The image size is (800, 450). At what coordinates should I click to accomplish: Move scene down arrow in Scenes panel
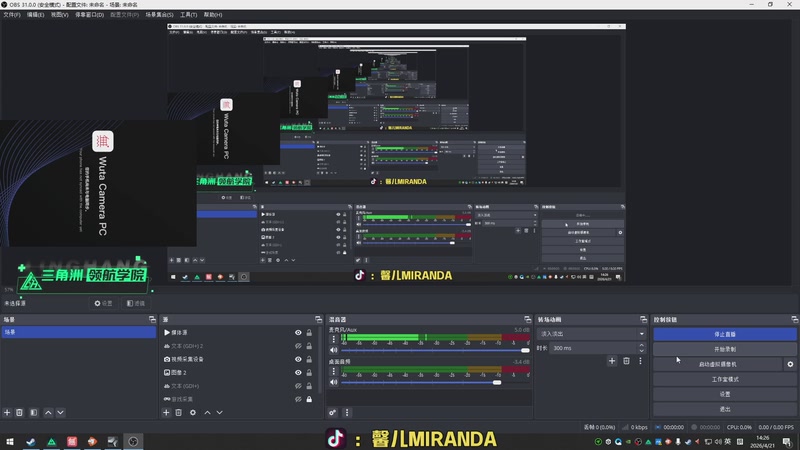pos(60,412)
